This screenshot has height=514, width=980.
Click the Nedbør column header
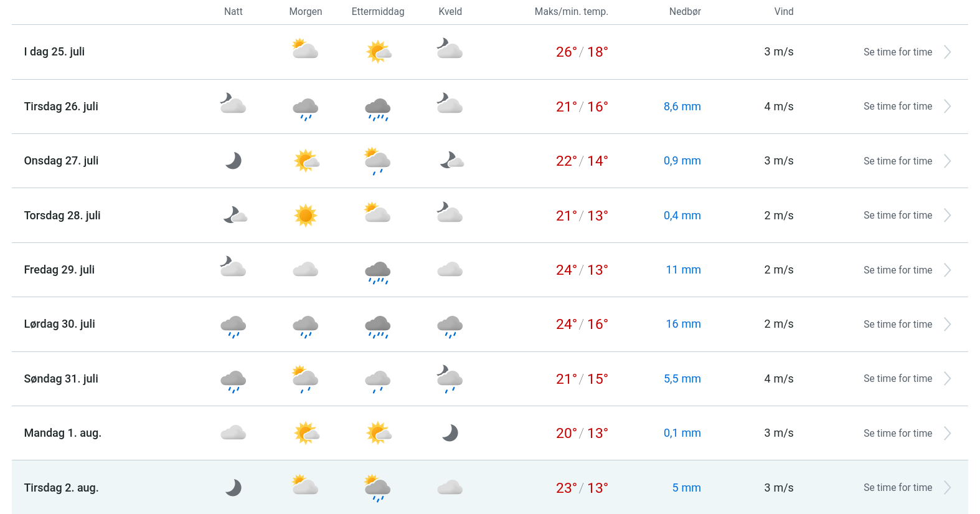click(685, 11)
